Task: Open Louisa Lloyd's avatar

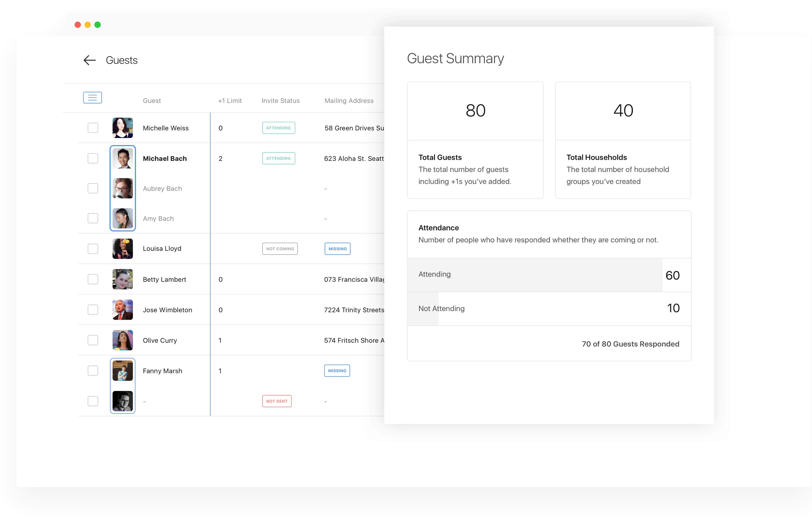Action: click(123, 249)
